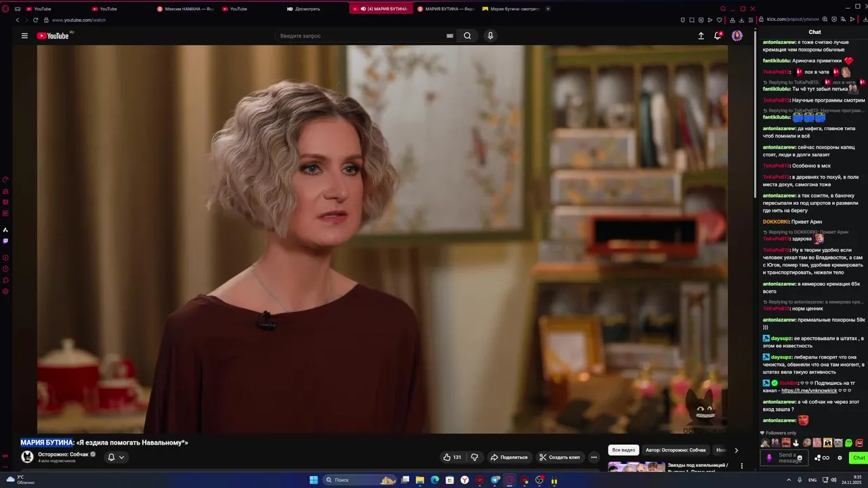Select the "Автор: Осторожно: Собчак" chip

pos(676,450)
